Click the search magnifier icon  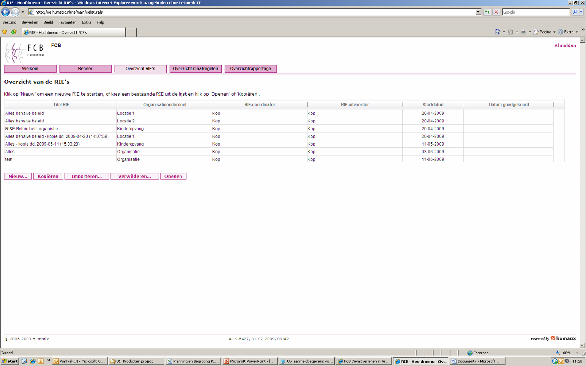(x=575, y=12)
